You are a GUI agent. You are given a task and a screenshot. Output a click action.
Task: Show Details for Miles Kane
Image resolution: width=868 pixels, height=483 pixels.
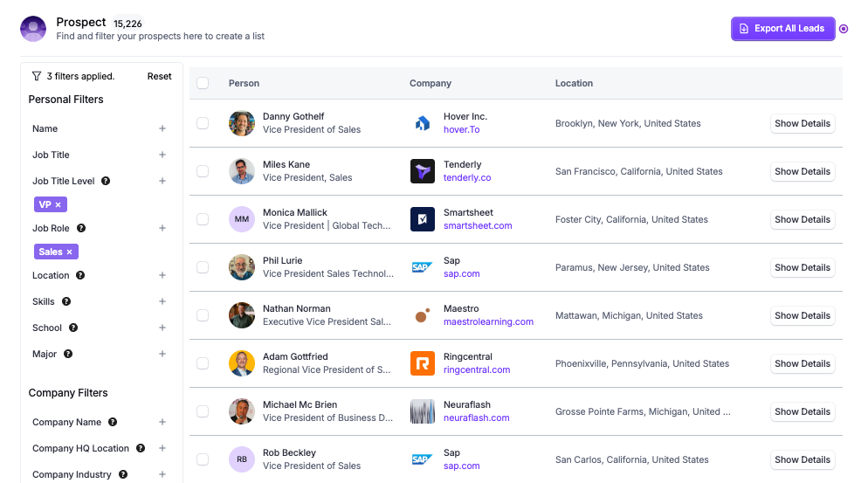click(x=802, y=171)
